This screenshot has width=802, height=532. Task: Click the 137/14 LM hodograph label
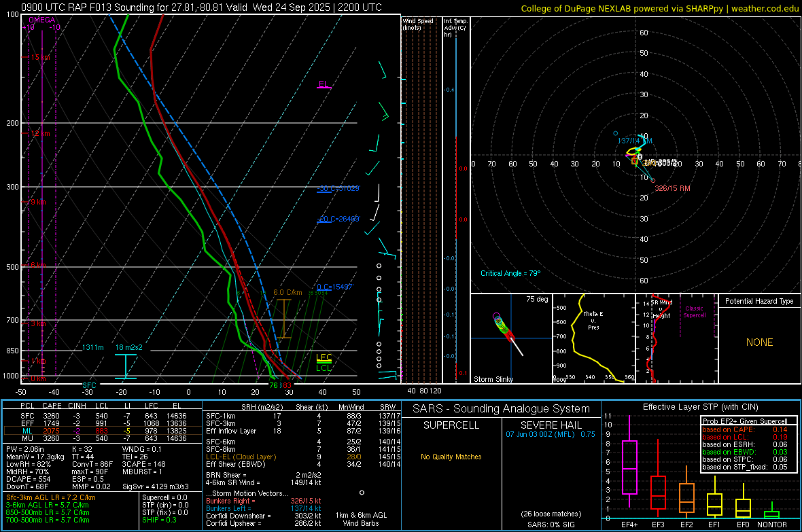635,141
